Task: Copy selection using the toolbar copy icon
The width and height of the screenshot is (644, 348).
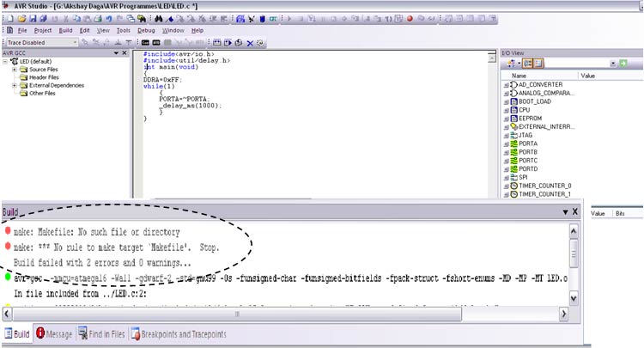Action: (76, 19)
